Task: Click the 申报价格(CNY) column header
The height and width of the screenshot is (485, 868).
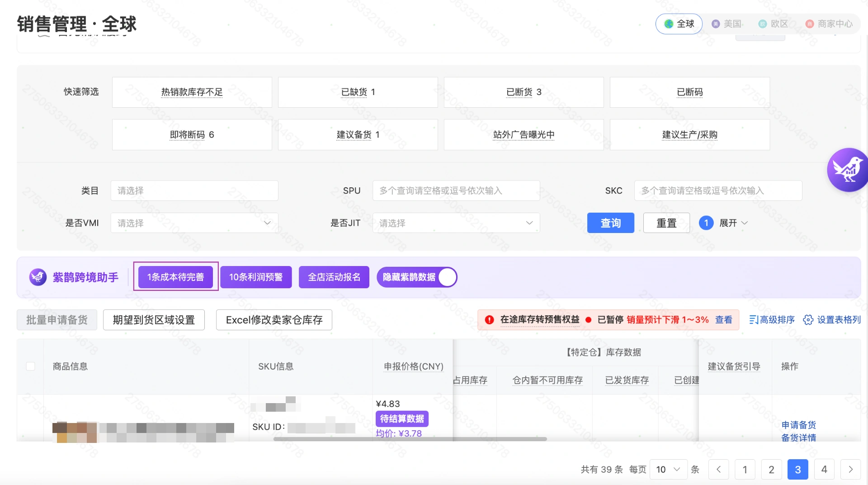Action: (x=414, y=366)
